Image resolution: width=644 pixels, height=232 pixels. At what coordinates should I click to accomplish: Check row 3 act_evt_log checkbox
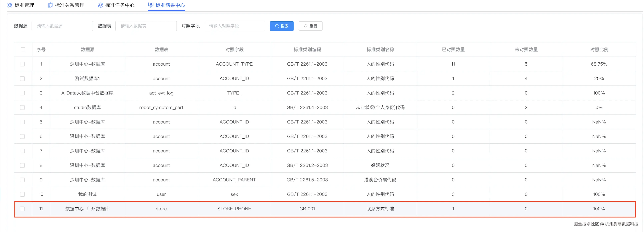coord(23,93)
